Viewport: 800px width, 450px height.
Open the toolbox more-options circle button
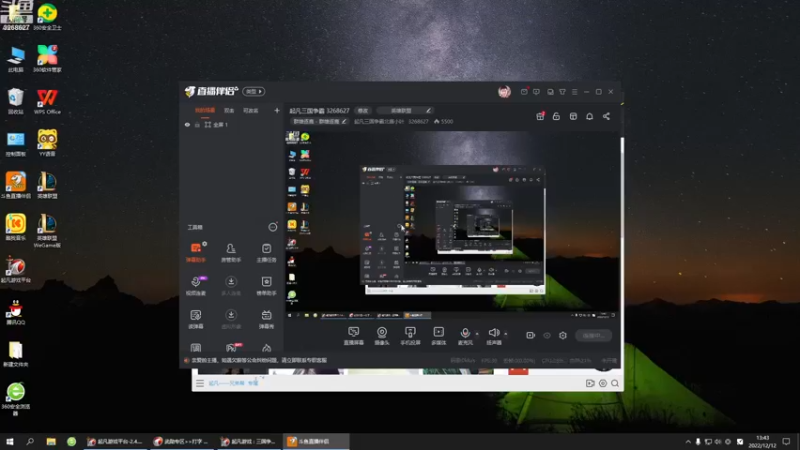[273, 227]
